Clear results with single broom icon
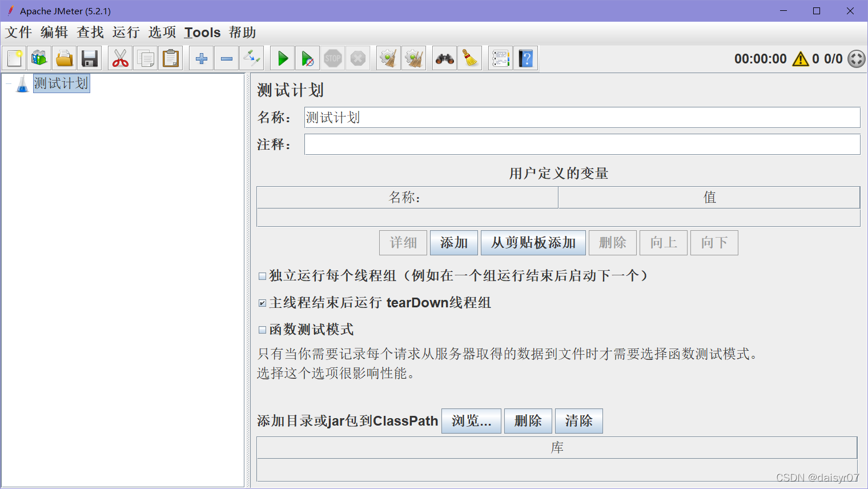 [389, 58]
